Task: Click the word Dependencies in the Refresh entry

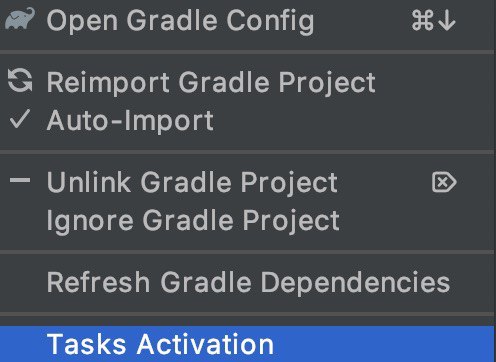Action: [355, 283]
